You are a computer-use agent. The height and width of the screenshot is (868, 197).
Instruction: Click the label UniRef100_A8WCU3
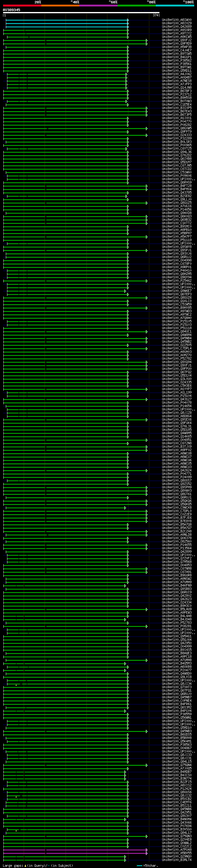(x=177, y=467)
